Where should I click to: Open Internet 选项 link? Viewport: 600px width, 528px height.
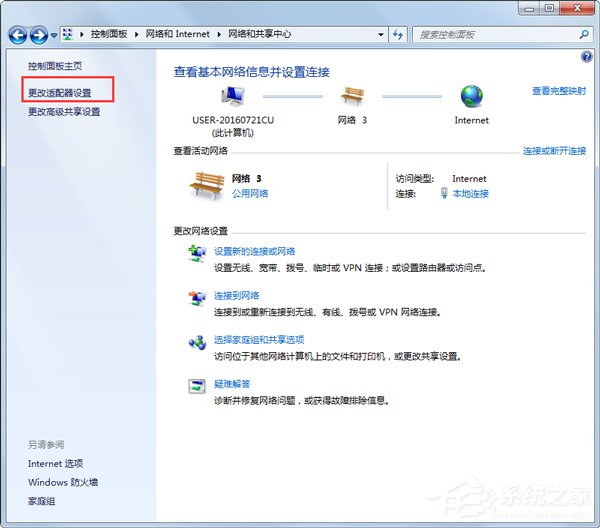55,464
